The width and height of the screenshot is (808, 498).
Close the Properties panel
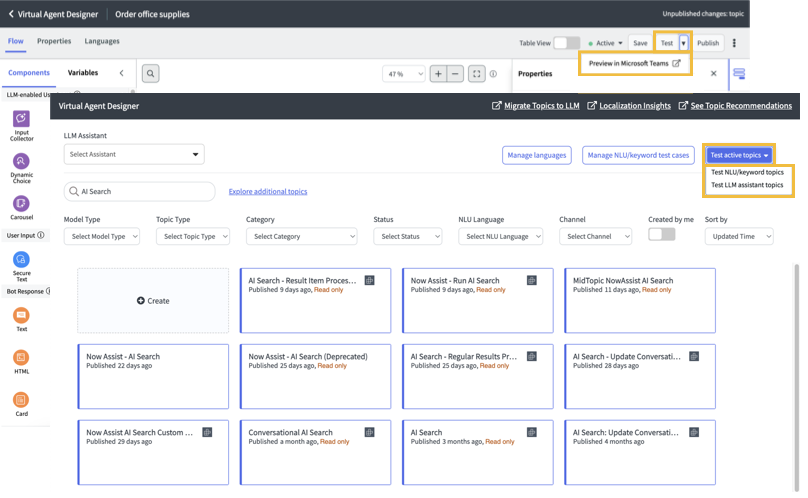[x=714, y=74]
